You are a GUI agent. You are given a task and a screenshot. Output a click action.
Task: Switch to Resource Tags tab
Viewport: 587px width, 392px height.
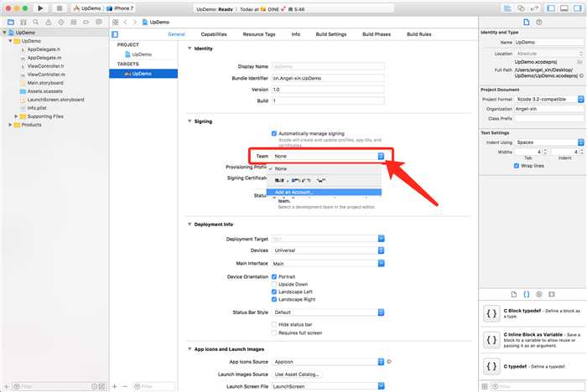[x=259, y=34]
